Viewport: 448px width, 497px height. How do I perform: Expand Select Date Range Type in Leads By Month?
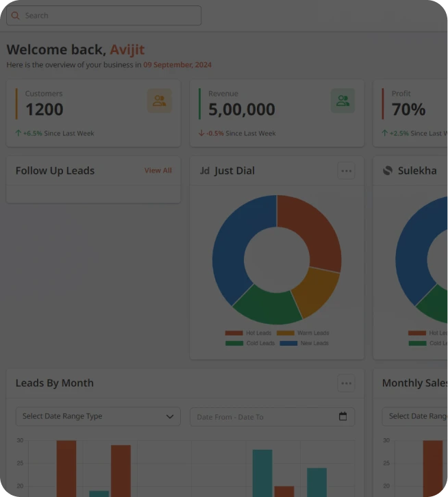98,416
